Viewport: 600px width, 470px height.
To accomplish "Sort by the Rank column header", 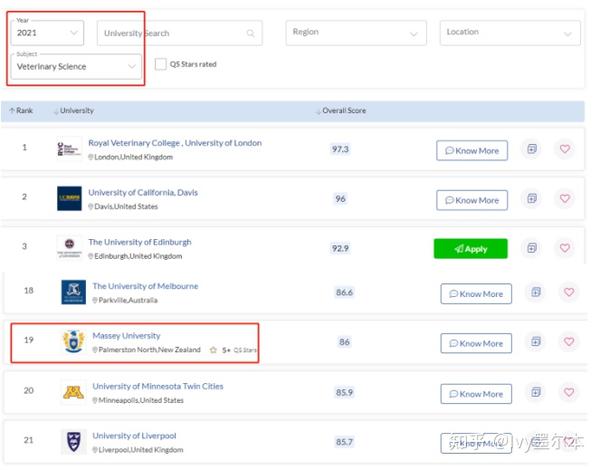I will pyautogui.click(x=21, y=111).
